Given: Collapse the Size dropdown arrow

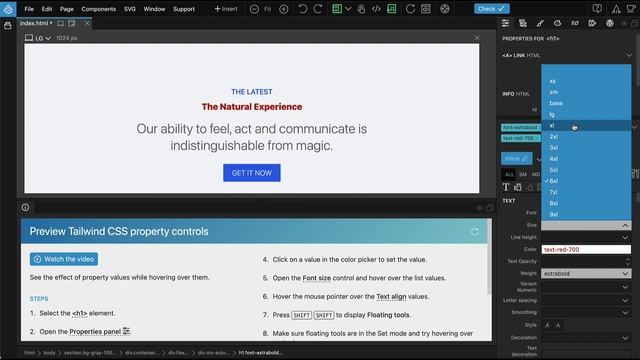Looking at the screenshot, I should tap(625, 225).
